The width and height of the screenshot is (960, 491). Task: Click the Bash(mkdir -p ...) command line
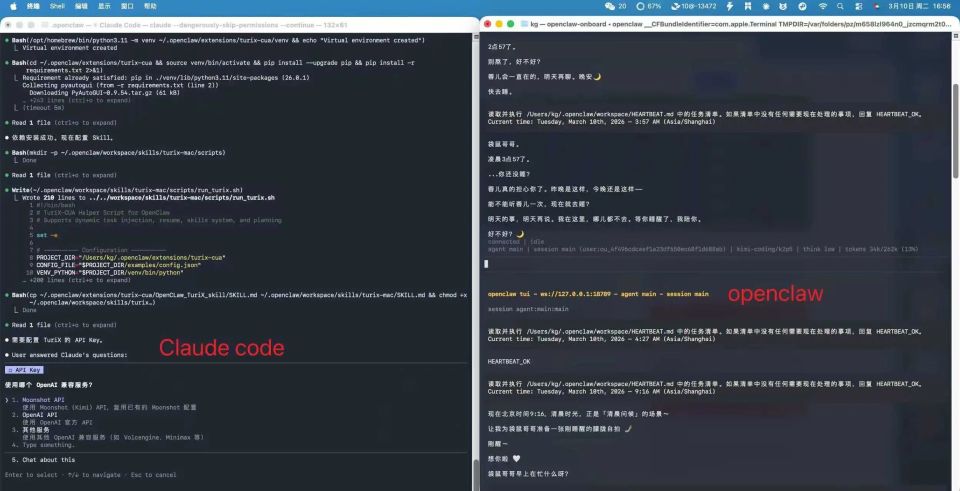[118, 152]
